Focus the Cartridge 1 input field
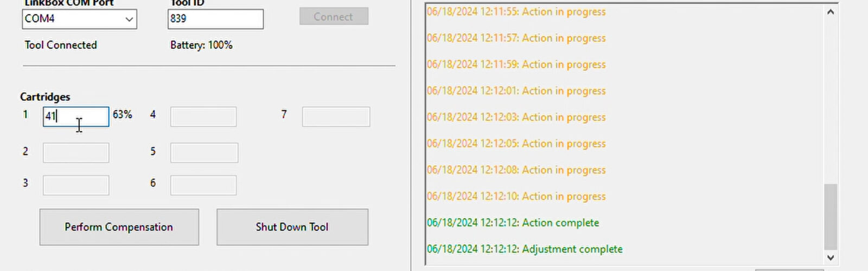This screenshot has width=868, height=271. point(76,117)
